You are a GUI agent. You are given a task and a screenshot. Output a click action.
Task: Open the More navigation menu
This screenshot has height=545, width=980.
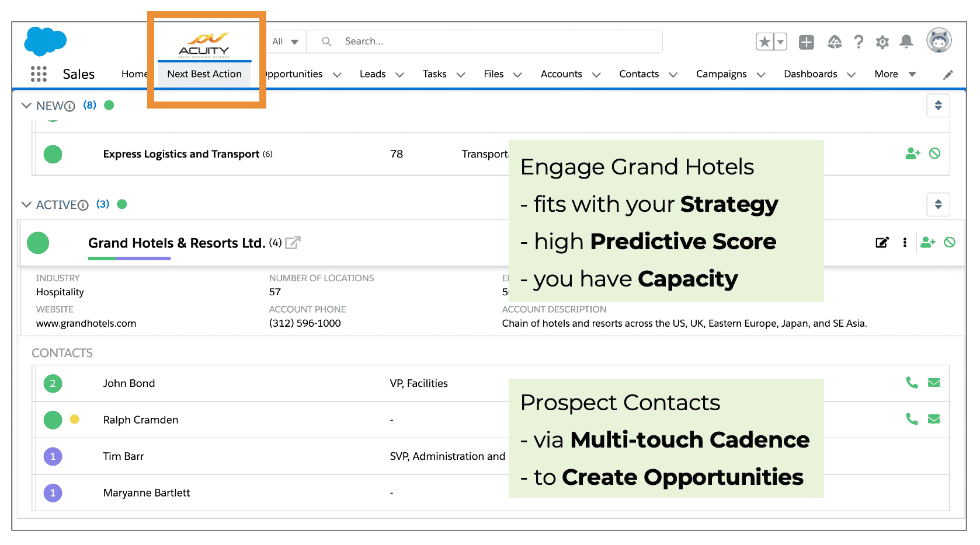point(895,74)
